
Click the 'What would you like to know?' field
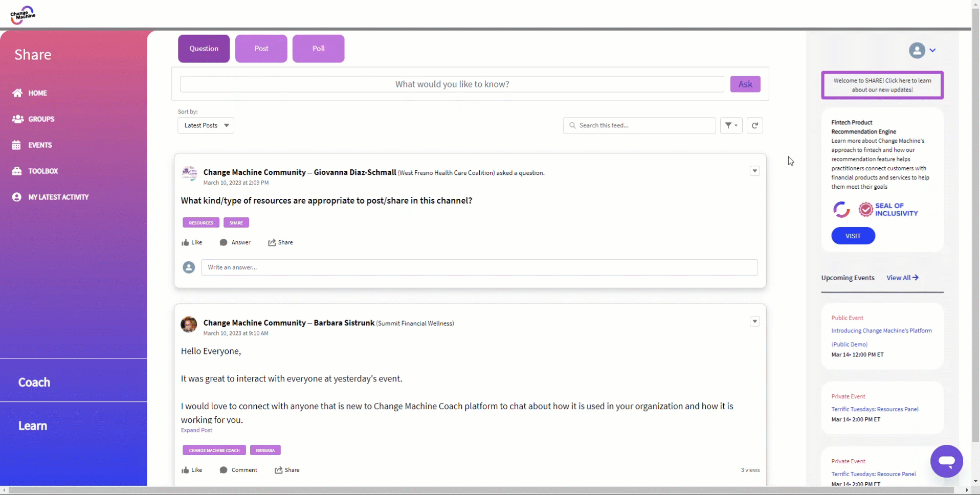(x=452, y=84)
